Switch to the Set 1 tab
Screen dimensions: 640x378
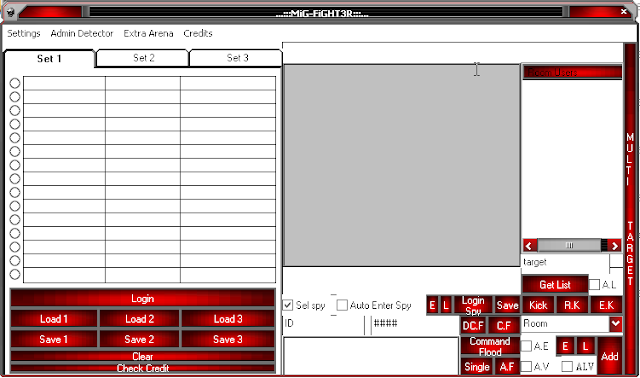tap(49, 59)
